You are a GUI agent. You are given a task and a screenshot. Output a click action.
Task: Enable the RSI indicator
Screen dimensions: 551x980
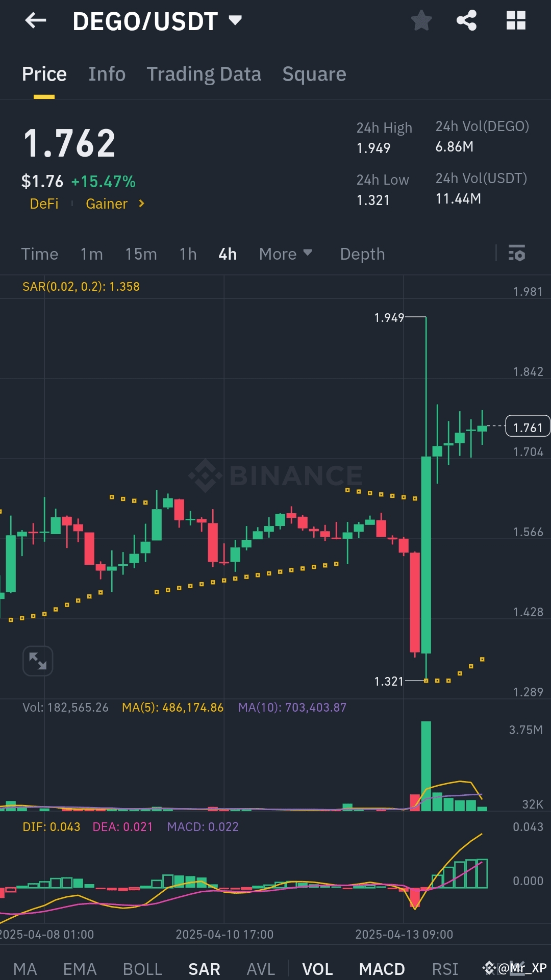point(445,968)
